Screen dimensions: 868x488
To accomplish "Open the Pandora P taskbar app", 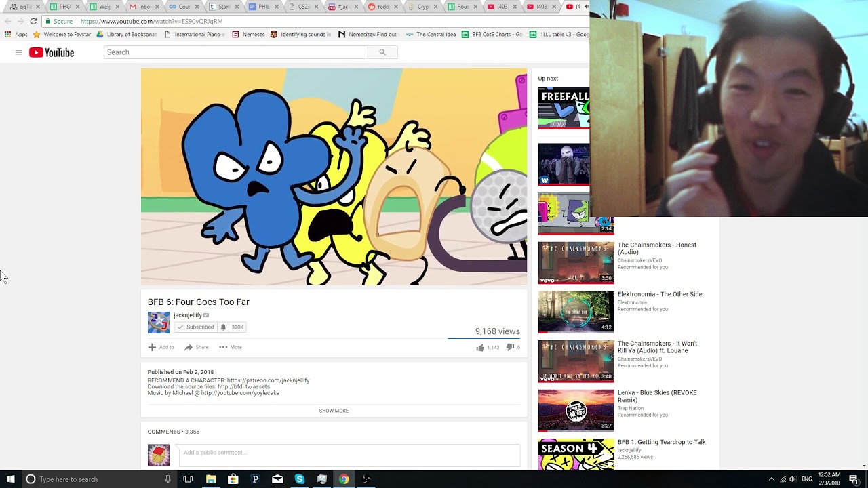I will pyautogui.click(x=255, y=479).
